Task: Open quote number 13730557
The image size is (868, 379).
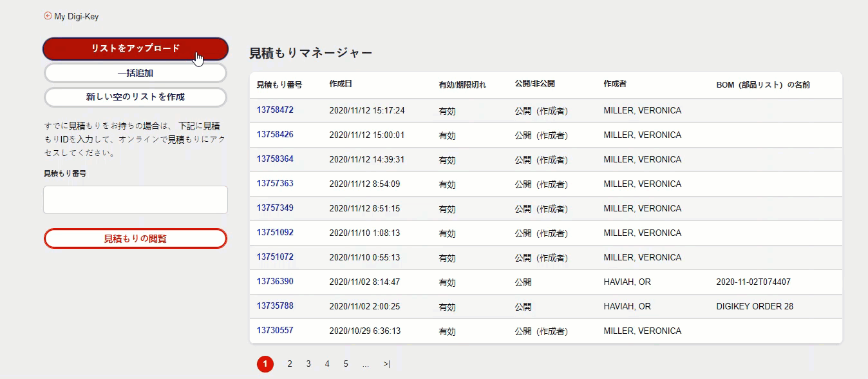Action: pos(275,331)
